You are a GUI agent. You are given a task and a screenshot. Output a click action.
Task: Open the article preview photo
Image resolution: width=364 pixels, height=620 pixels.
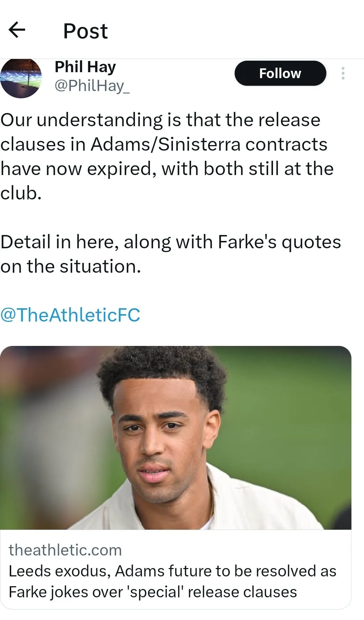point(175,438)
